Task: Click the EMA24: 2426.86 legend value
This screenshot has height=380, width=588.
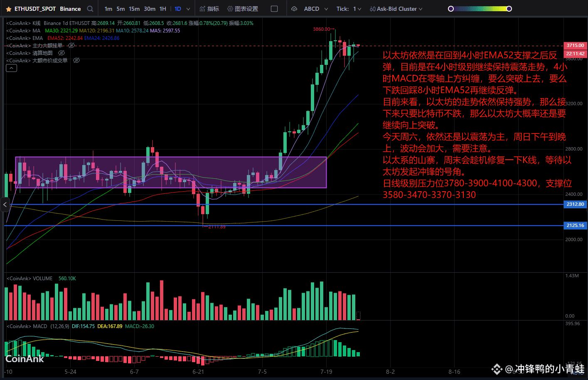Action: point(102,38)
